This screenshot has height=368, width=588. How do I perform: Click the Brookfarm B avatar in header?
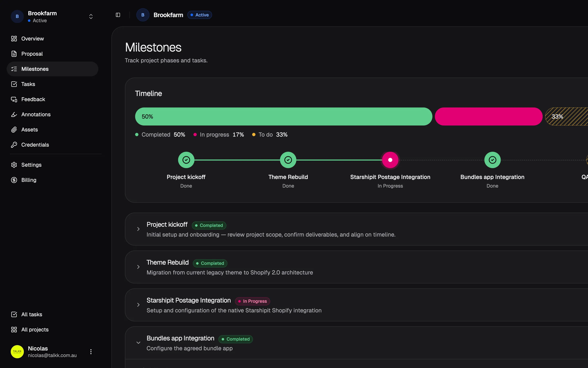point(143,15)
